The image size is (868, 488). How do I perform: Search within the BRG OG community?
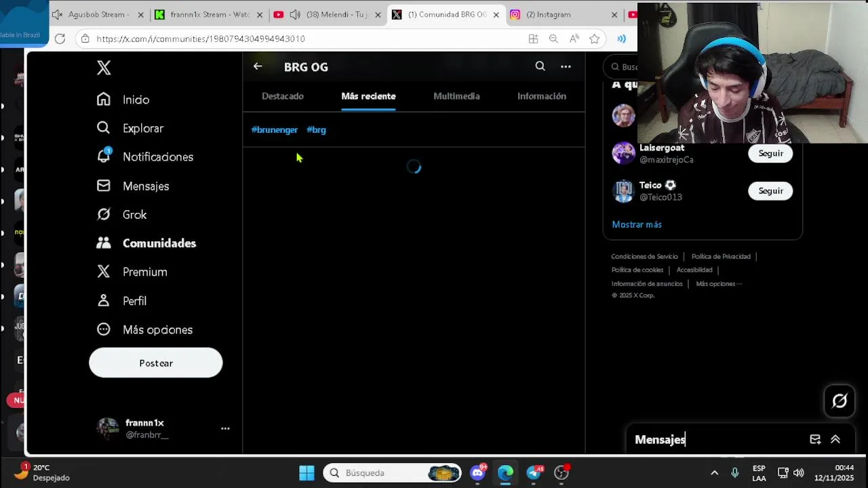point(540,66)
